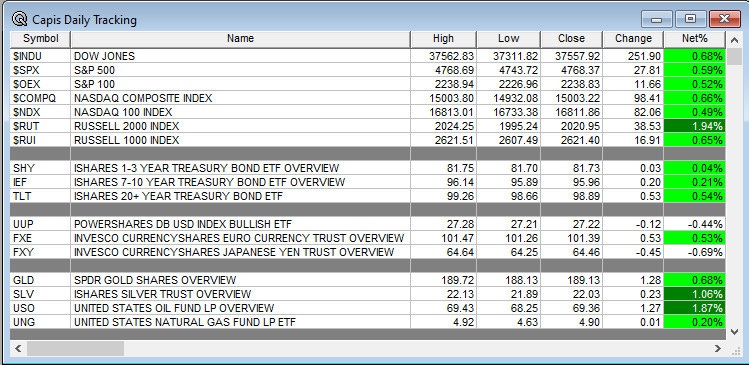Close the Capis Daily Tracking window
Viewport: 749px width, 365px height.
[725, 20]
